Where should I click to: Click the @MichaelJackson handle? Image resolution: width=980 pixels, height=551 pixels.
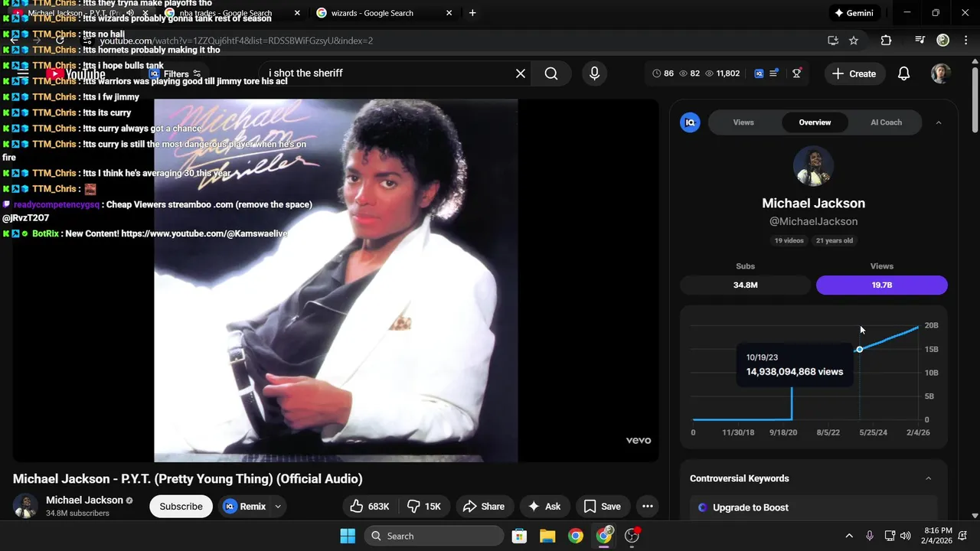[813, 221]
